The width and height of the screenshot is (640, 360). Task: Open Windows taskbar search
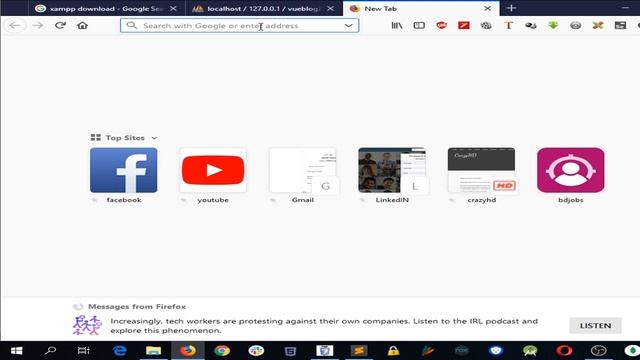(51, 351)
